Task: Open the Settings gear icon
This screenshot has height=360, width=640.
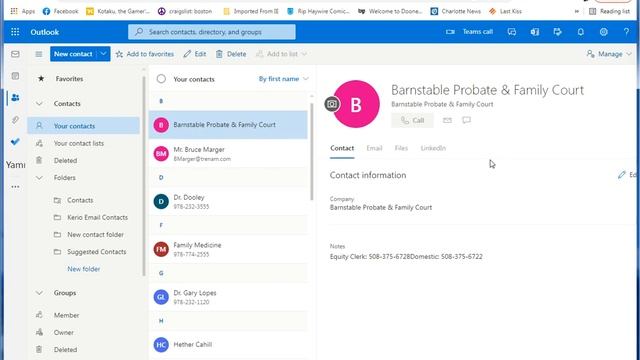Action: click(x=604, y=32)
